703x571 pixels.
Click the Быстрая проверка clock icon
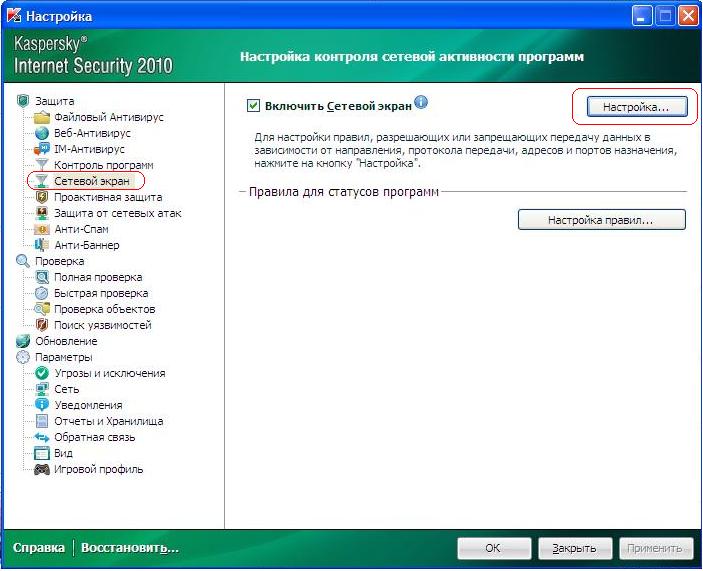(x=42, y=293)
